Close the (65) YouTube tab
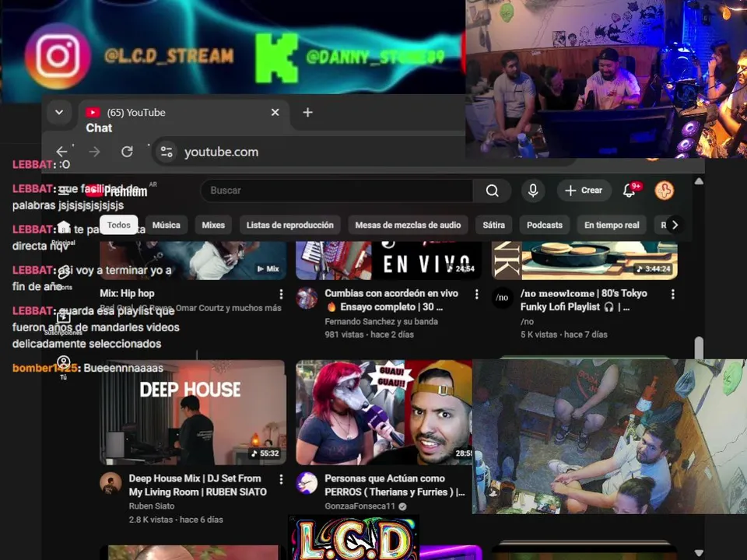This screenshot has height=560, width=747. (275, 112)
